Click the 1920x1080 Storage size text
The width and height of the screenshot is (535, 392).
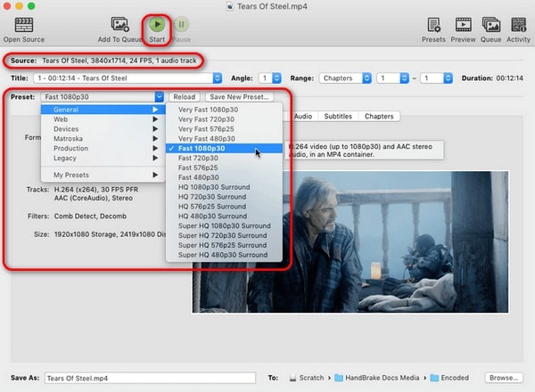click(x=110, y=234)
